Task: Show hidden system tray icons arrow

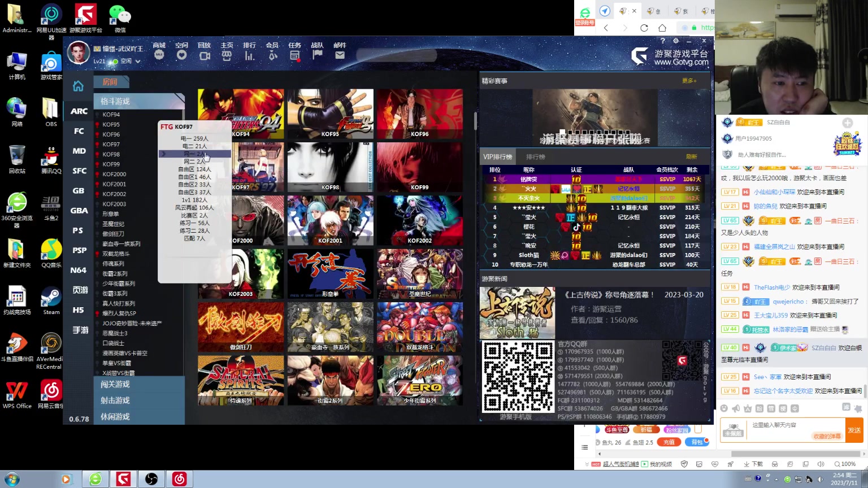Action: coord(776,479)
